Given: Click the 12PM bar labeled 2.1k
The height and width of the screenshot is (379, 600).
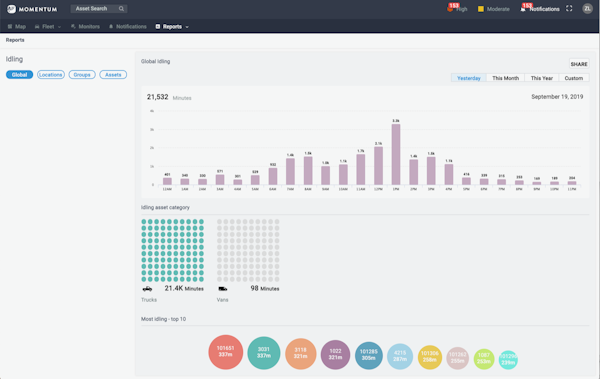Looking at the screenshot, I should click(x=378, y=166).
